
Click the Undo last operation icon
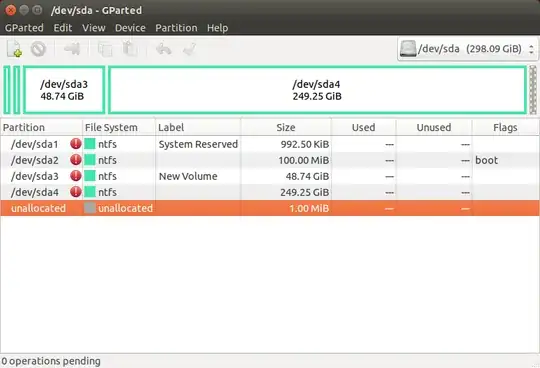pyautogui.click(x=164, y=49)
